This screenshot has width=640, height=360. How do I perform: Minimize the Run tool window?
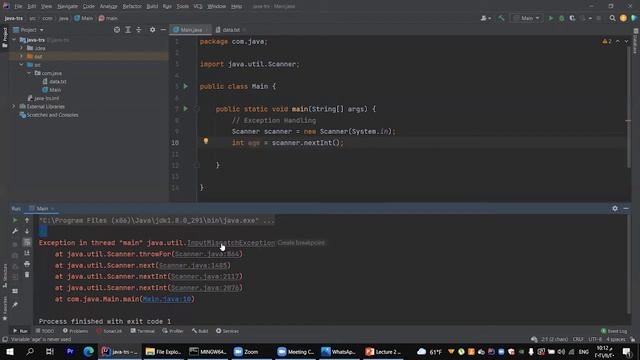626,208
